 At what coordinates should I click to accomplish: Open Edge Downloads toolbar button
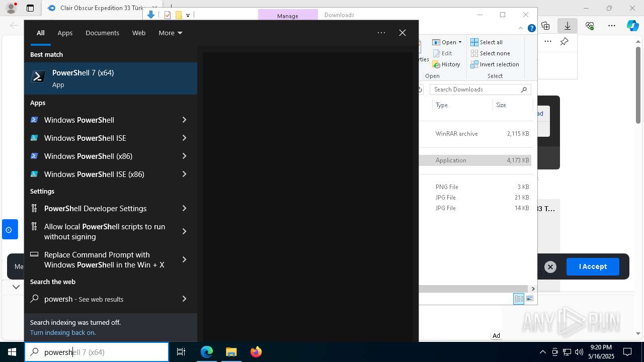pos(567,26)
